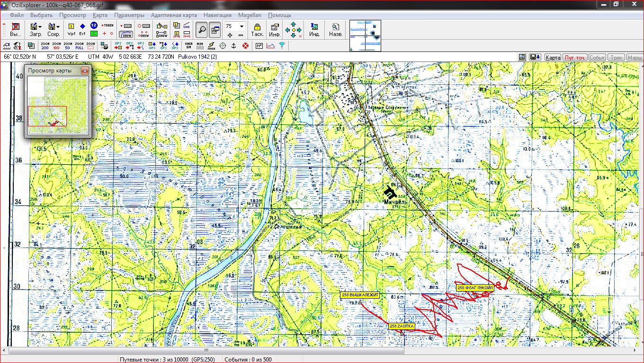Viewport: 644px width, 363px height.
Task: Click the Назв. name search button
Action: coord(336,29)
